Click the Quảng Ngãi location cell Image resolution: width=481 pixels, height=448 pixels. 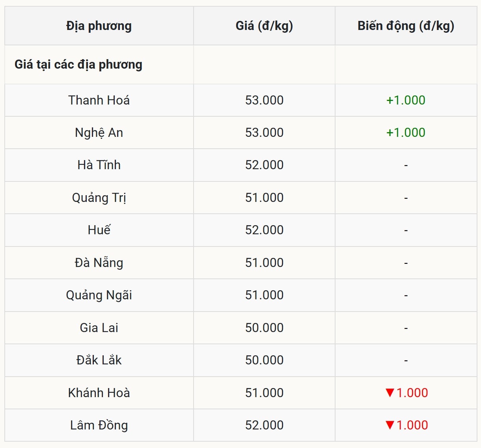(99, 295)
